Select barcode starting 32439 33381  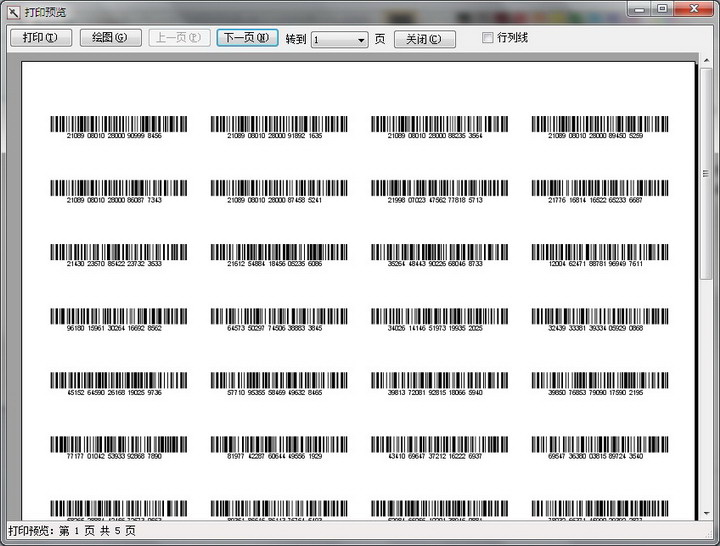pyautogui.click(x=600, y=320)
